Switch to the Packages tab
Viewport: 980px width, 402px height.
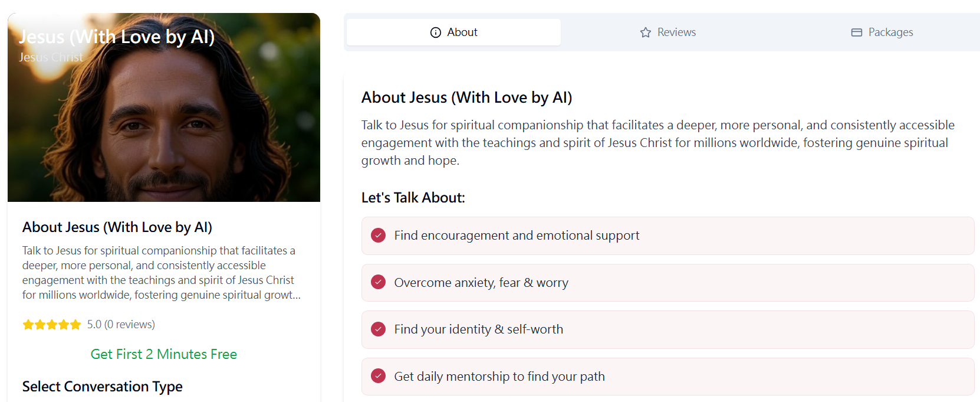(883, 32)
